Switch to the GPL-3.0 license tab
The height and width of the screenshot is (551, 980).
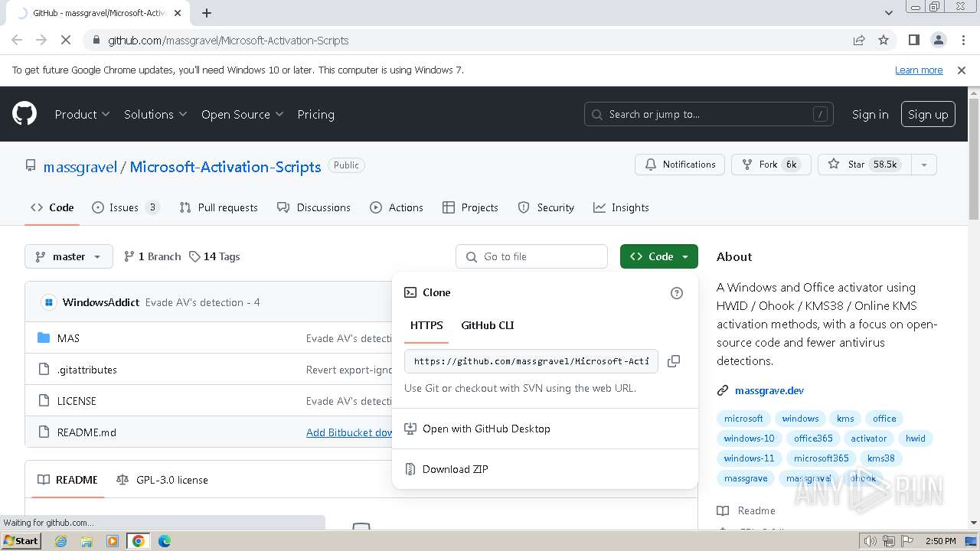(x=162, y=480)
